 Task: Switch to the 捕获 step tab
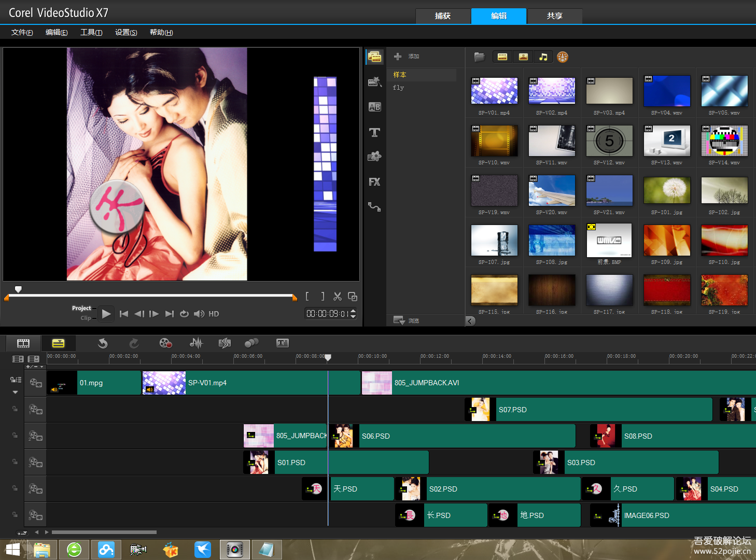point(443,16)
